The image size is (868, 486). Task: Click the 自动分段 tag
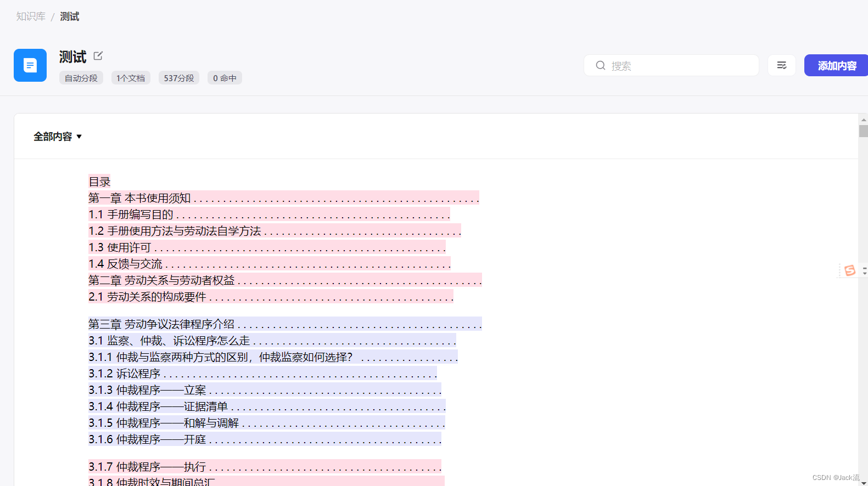click(81, 78)
